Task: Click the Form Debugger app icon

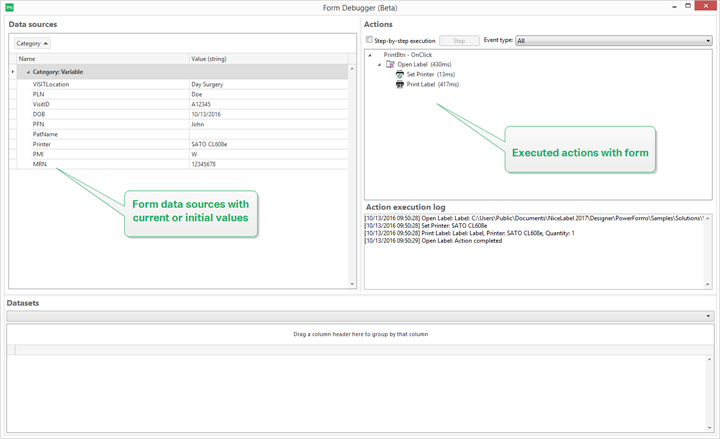Action: 9,7
